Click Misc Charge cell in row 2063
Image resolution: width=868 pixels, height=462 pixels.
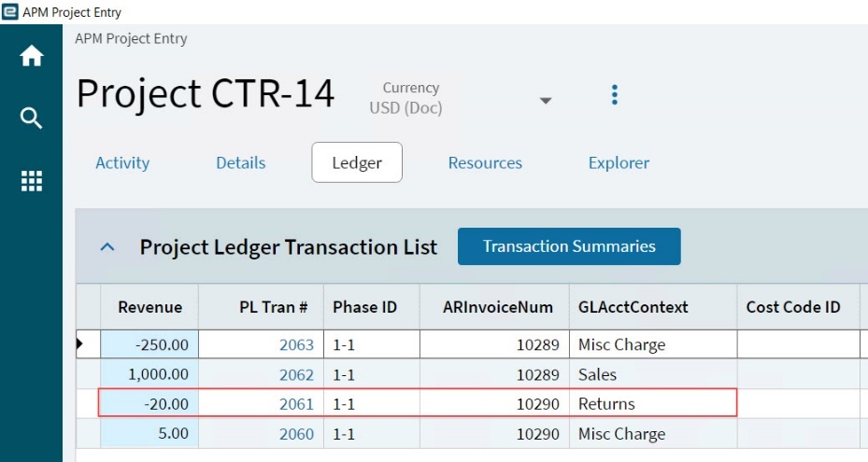[653, 344]
